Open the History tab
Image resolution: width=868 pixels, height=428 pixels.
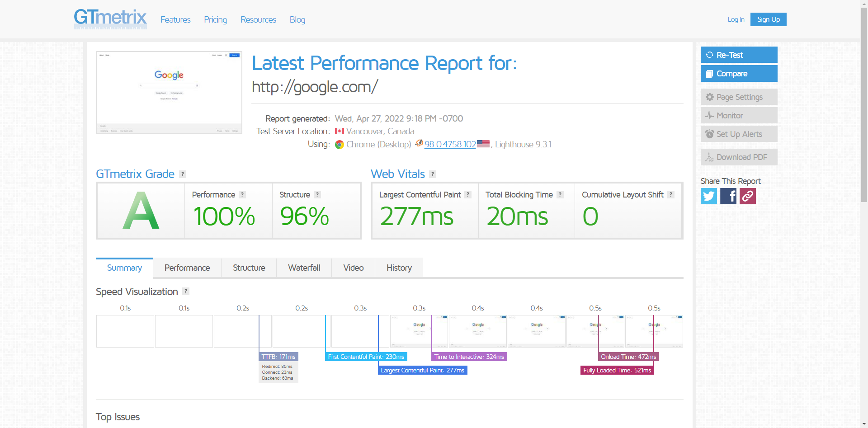tap(399, 268)
